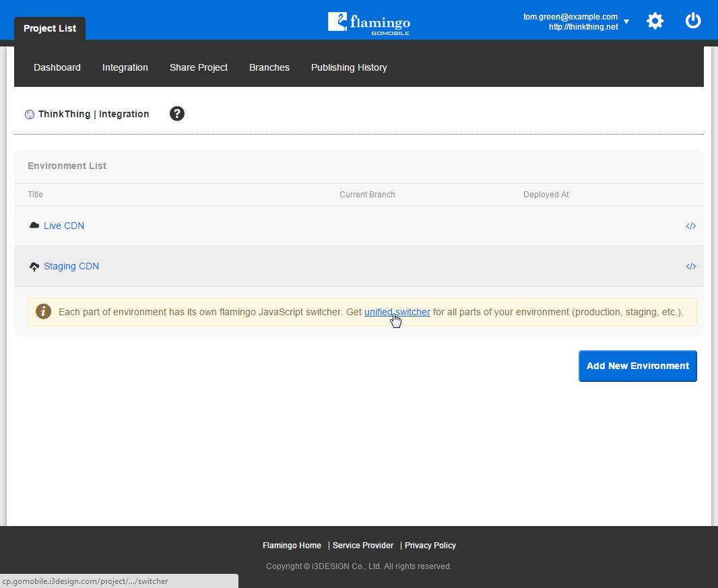This screenshot has width=718, height=588.
Task: Click the http://thinkthing.net site URL
Action: [583, 27]
